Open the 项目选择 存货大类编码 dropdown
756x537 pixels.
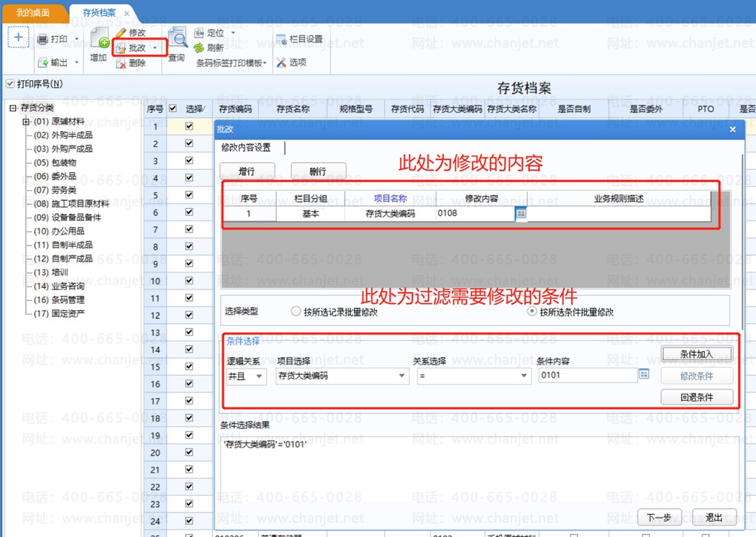401,375
